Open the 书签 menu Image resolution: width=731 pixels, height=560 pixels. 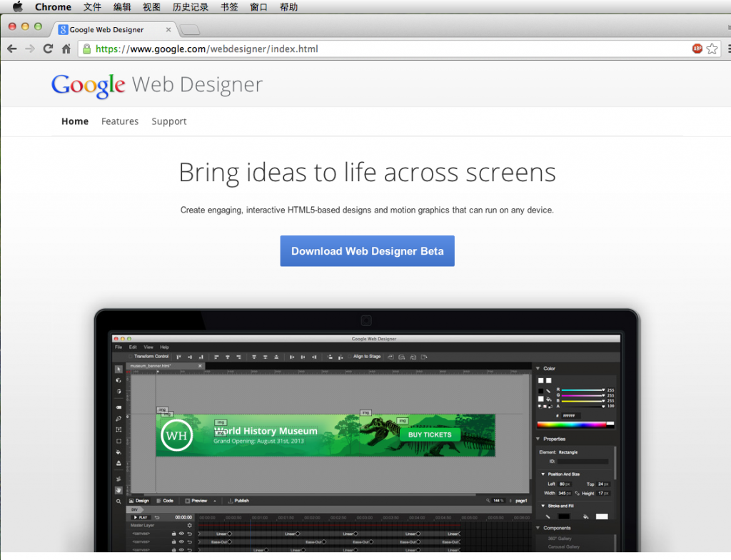229,7
